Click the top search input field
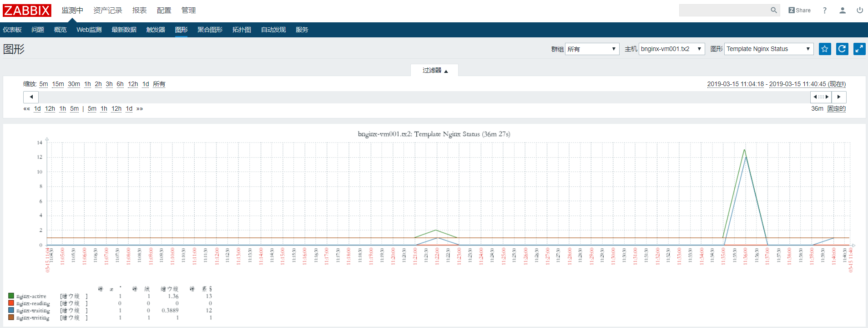 [x=724, y=10]
